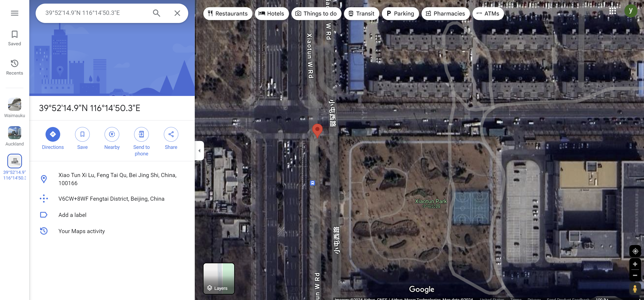Screen dimensions: 644x300
Task: Collapse the side panel arrow
Action: pos(199,151)
